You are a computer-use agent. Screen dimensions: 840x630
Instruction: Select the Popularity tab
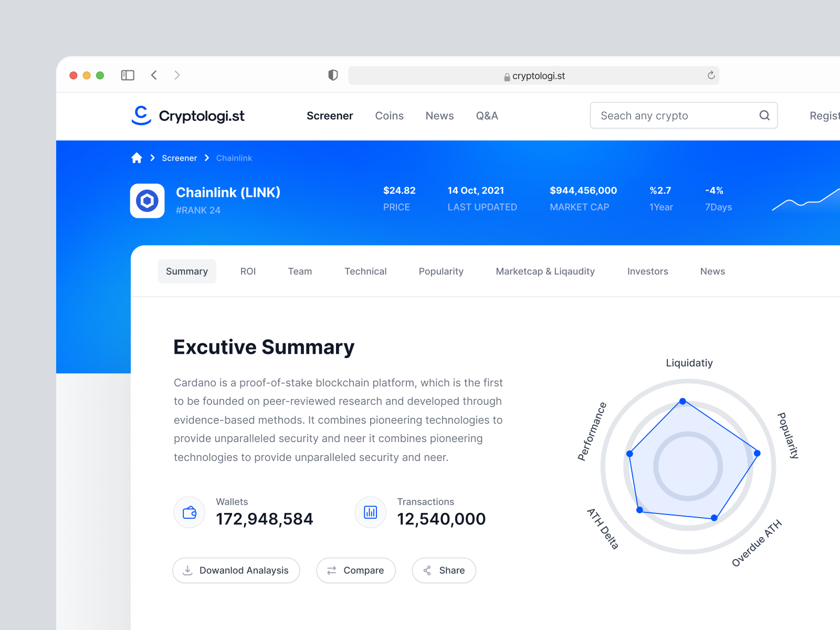click(x=440, y=271)
